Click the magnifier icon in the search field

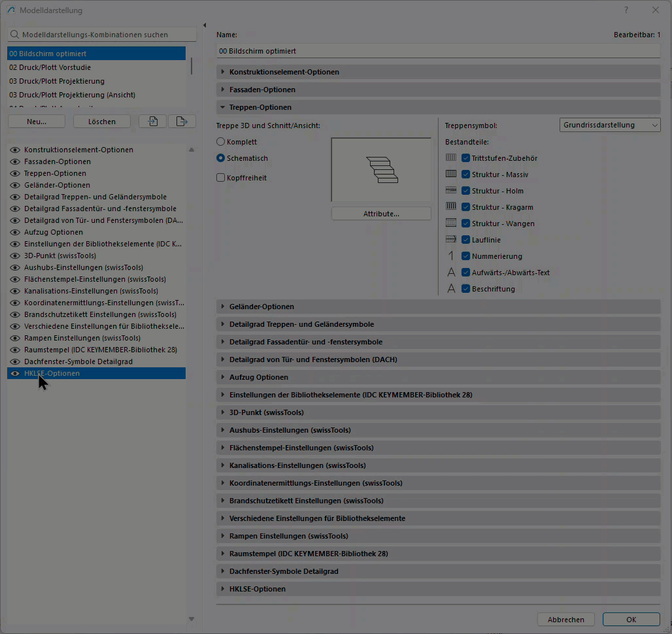click(14, 35)
